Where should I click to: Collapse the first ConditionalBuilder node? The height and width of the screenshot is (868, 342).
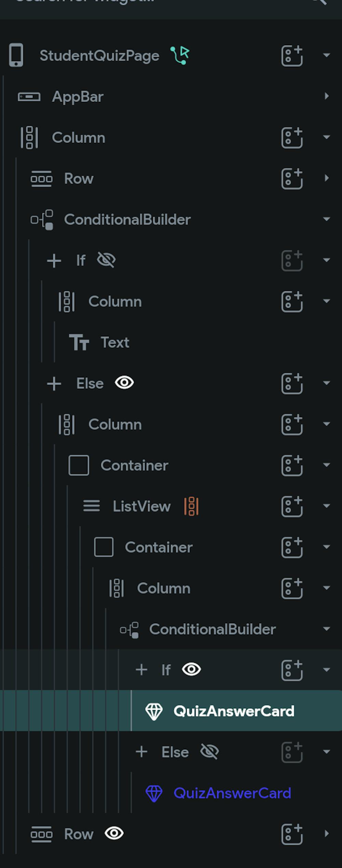click(327, 219)
